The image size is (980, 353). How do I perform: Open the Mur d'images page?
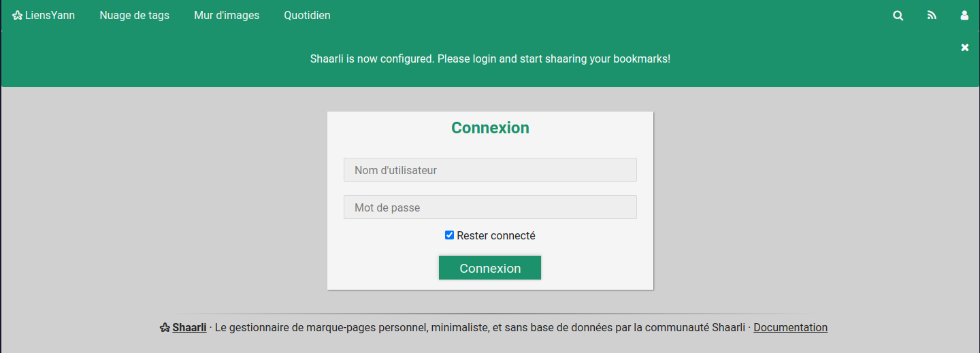(x=227, y=16)
